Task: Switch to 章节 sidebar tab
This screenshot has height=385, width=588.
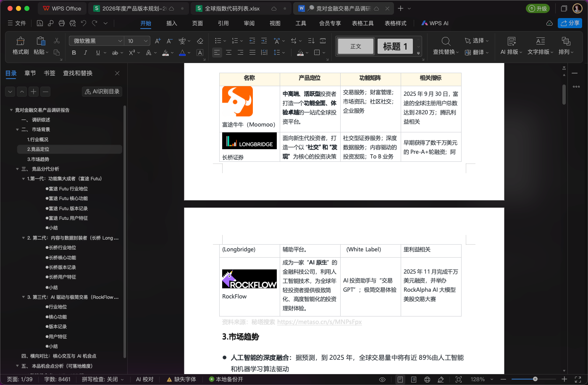Action: (x=30, y=73)
